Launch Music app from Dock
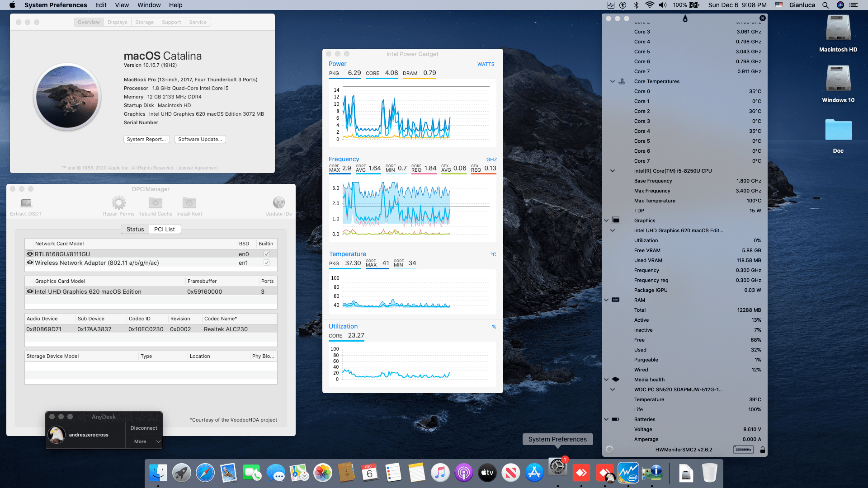This screenshot has width=868, height=488. (x=440, y=473)
